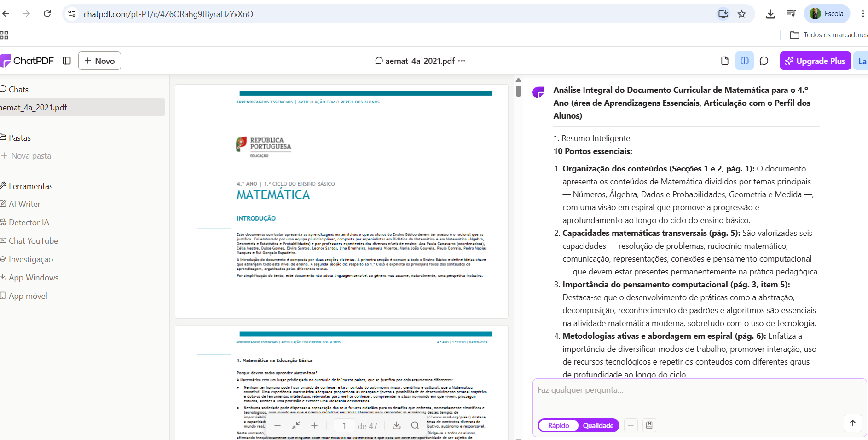Click '1. Resumo Inteligente' heading
Image resolution: width=868 pixels, height=440 pixels.
pyautogui.click(x=591, y=138)
